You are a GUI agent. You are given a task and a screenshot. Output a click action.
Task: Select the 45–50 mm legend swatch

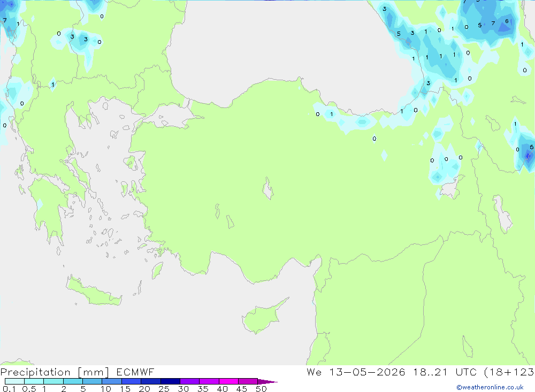pos(248,381)
